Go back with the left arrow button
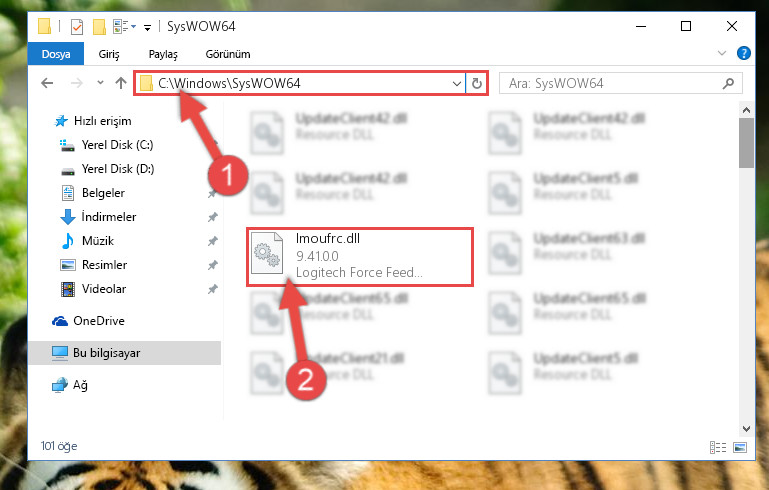Screen dimensions: 769x490 point(47,83)
